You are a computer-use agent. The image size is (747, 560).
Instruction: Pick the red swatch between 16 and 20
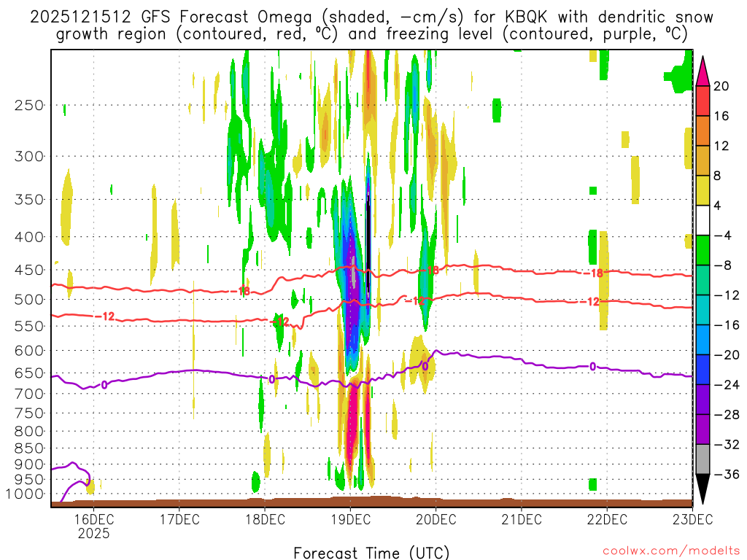(x=703, y=101)
